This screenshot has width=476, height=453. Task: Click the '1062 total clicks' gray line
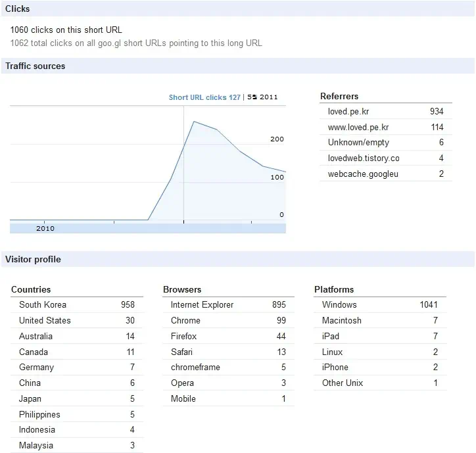tap(136, 43)
